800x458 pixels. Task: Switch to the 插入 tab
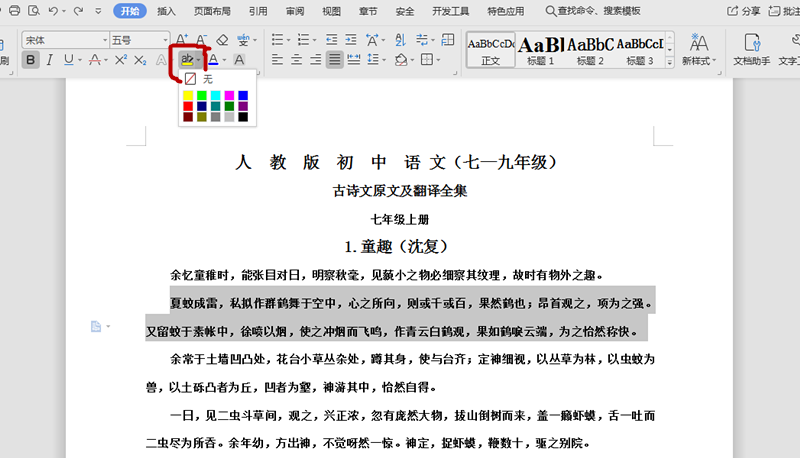click(166, 11)
